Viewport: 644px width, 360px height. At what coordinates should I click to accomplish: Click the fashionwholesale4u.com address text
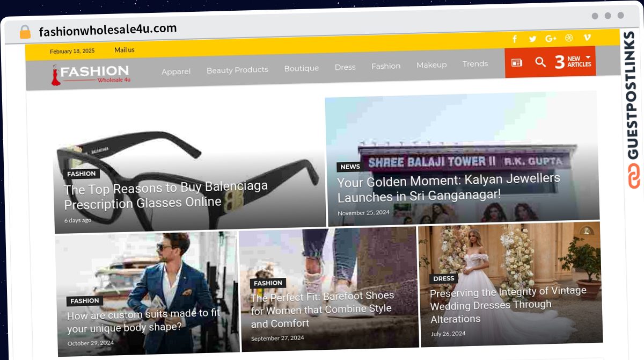click(108, 30)
